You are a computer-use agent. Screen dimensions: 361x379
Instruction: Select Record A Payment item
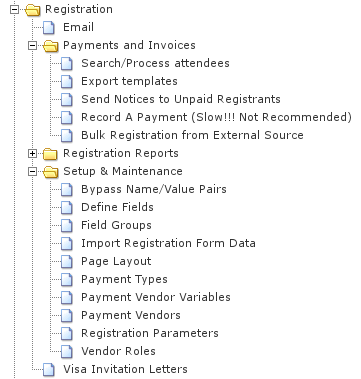216,117
